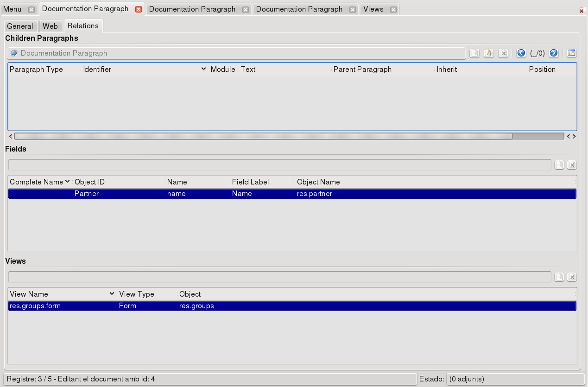Screen dimensions: 588x387
Task: Toggle sort arrow on Complete Name column
Action: pos(68,182)
